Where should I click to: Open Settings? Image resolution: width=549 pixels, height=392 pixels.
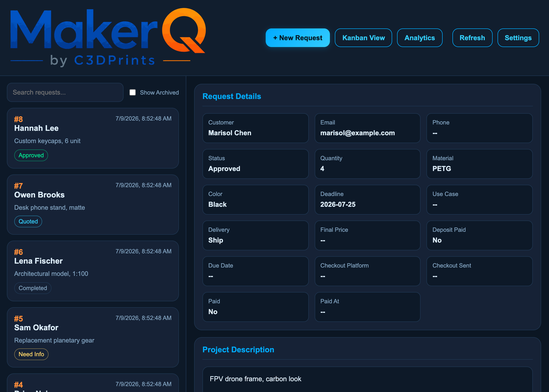[x=518, y=38]
